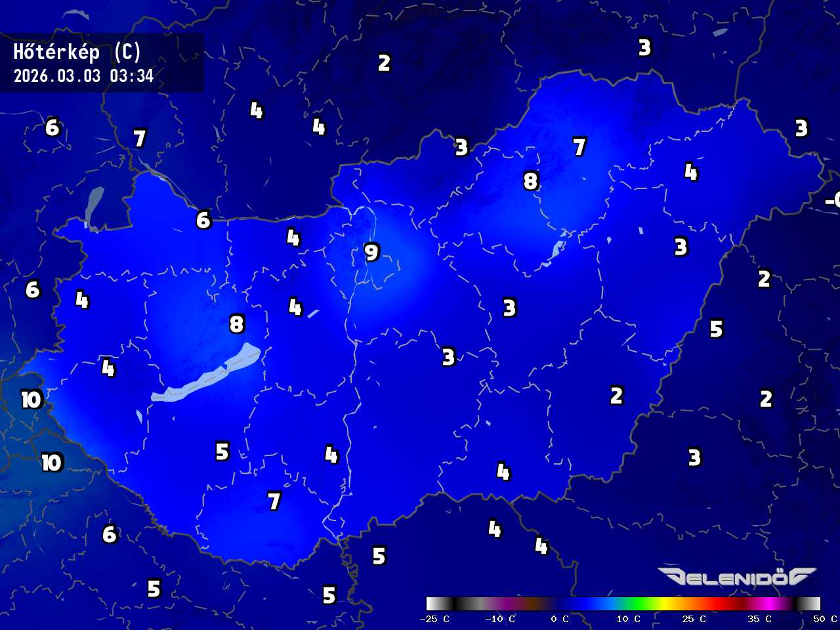Click the Időkép logo watermark
The height and width of the screenshot is (630, 840).
pos(736,577)
